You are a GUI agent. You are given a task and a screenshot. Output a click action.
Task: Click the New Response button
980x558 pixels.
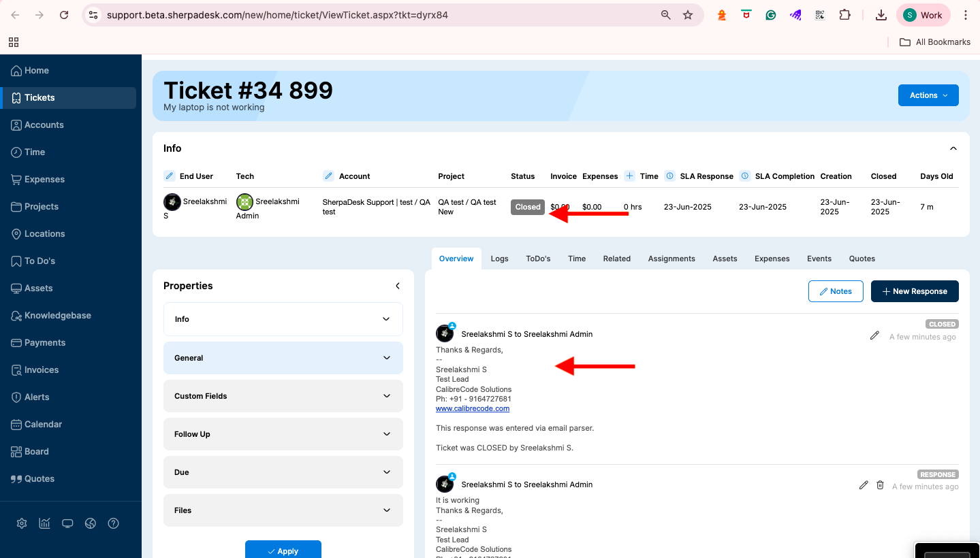pyautogui.click(x=915, y=291)
